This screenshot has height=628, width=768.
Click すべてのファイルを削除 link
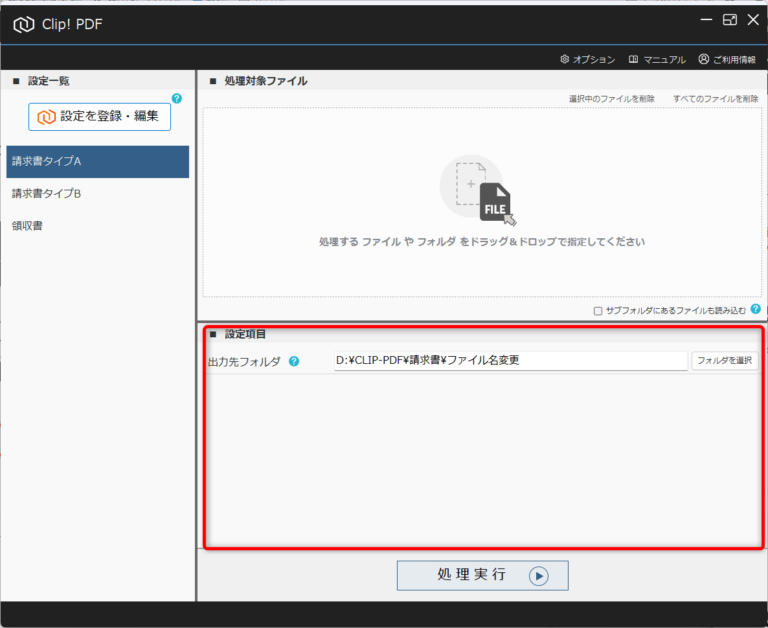tap(716, 98)
